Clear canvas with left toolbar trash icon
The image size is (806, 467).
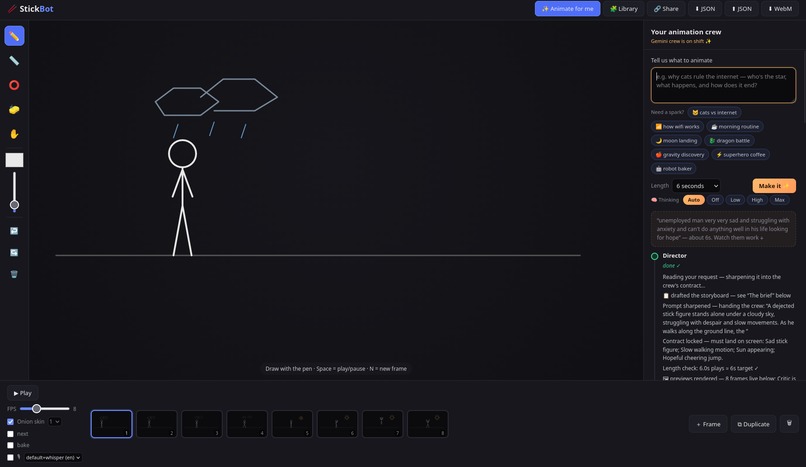pyautogui.click(x=14, y=274)
